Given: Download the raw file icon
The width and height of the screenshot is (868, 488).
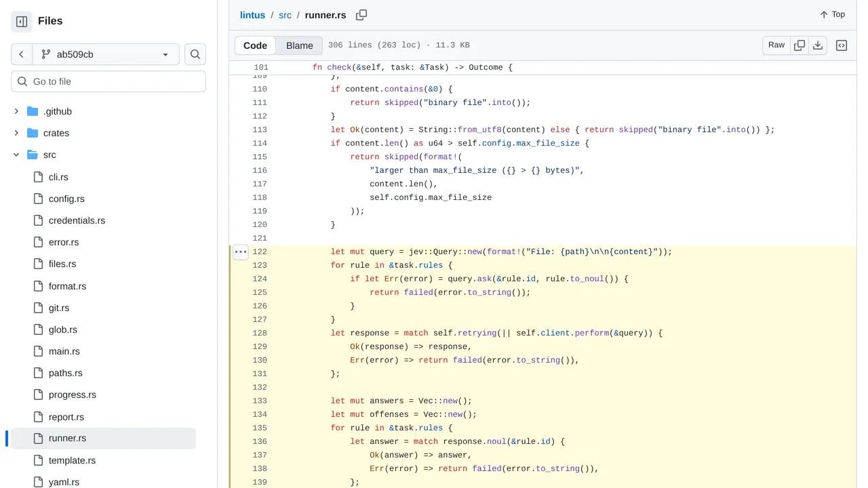Looking at the screenshot, I should tap(818, 45).
